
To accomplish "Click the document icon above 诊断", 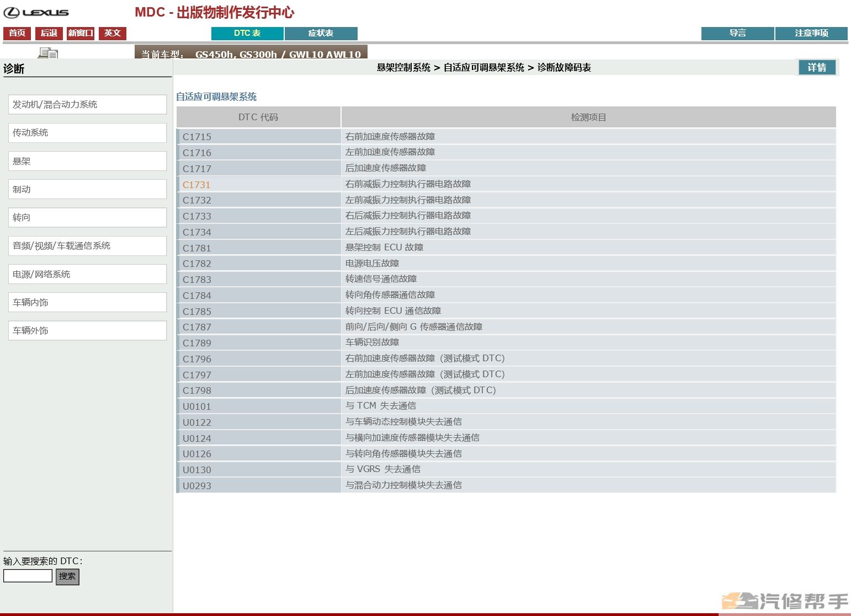I will 48,53.
